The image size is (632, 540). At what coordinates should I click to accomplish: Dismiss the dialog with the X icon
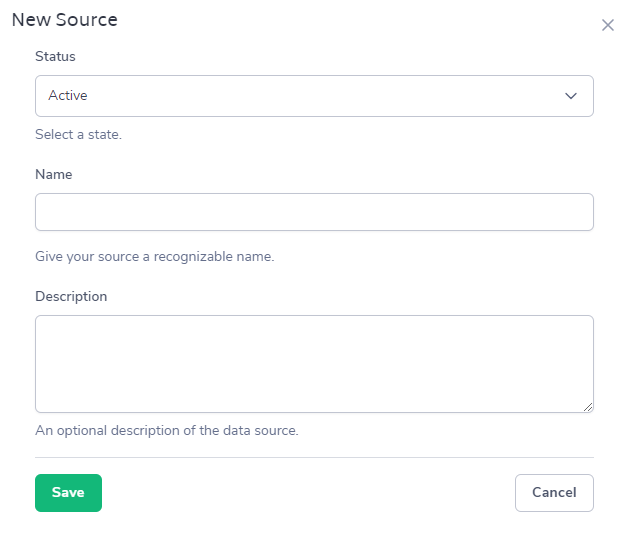[x=607, y=25]
